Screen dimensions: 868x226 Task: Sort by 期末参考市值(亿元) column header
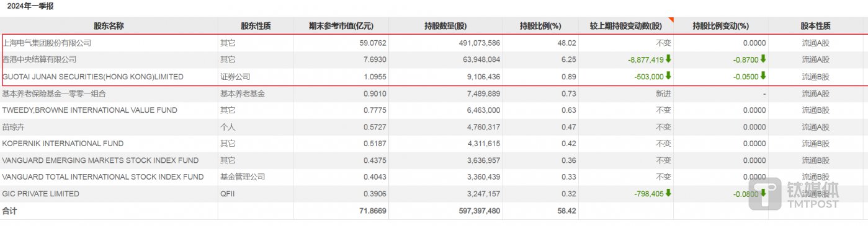pos(341,26)
